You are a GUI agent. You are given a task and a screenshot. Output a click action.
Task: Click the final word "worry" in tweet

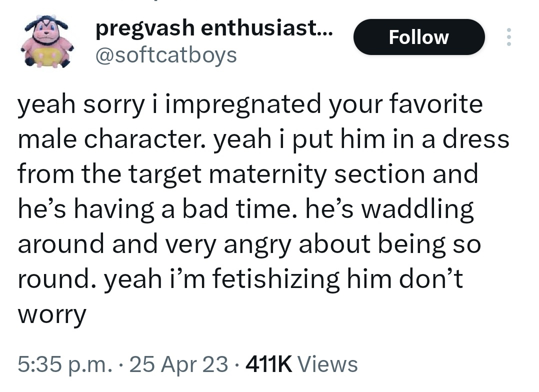(52, 315)
